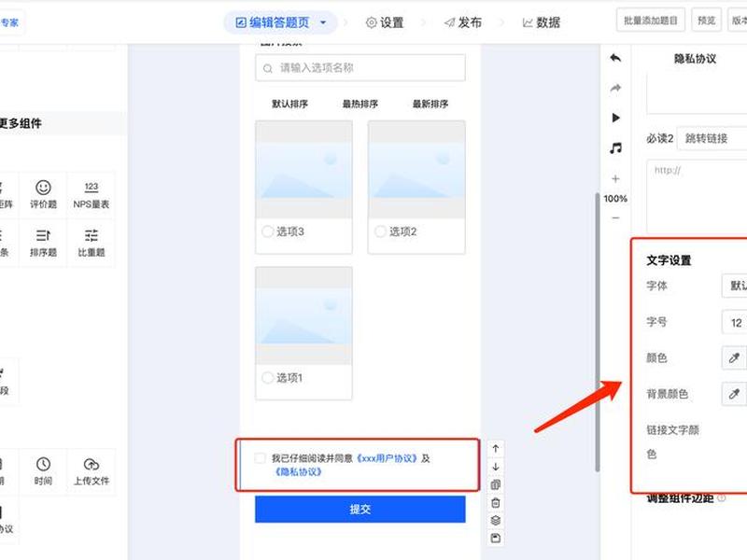
Task: Check the agreement consent checkbox
Action: point(260,458)
